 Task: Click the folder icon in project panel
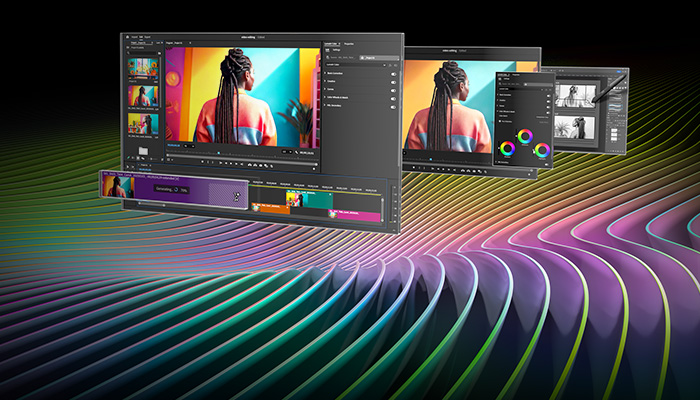pyautogui.click(x=142, y=151)
